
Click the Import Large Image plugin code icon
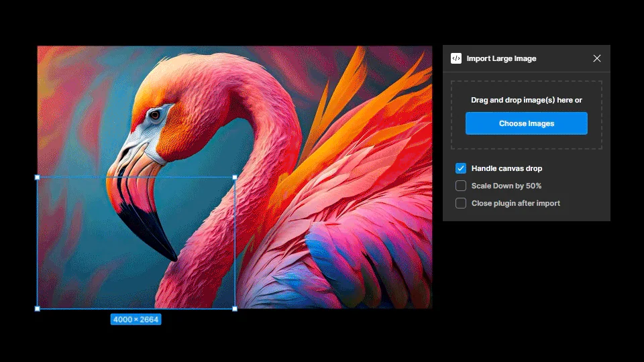(456, 58)
